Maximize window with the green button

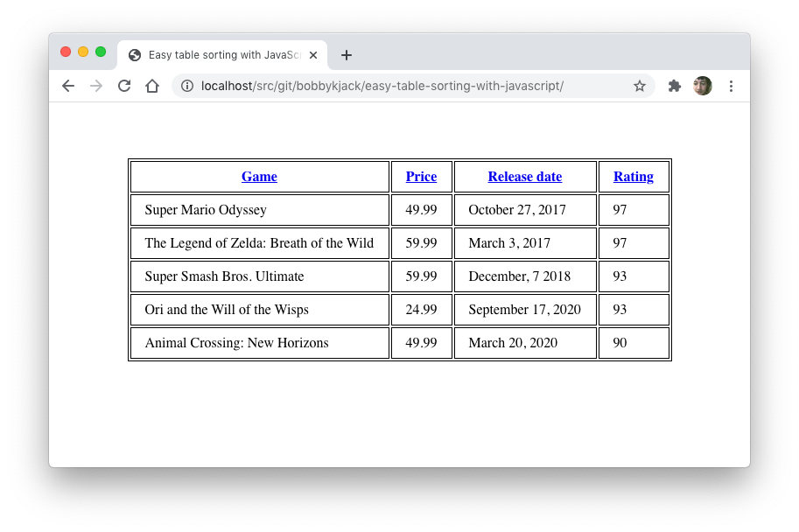101,52
